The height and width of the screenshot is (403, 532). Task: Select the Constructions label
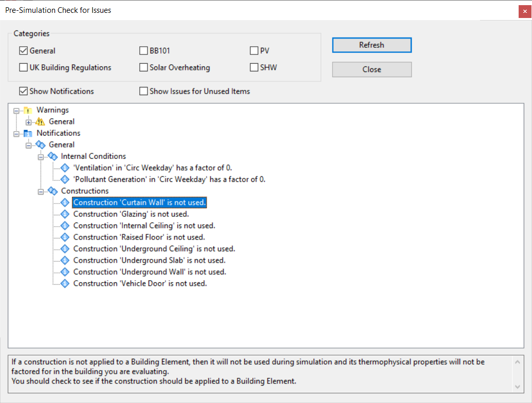coord(85,191)
